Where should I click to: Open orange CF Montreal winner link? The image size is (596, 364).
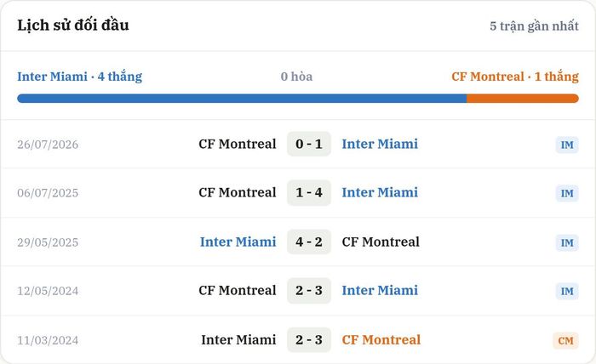[x=381, y=339]
